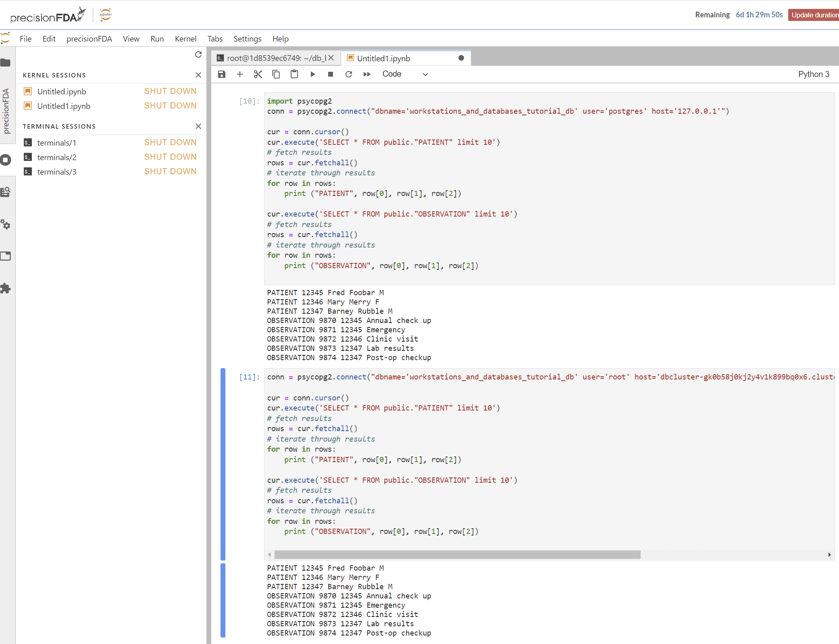The image size is (839, 644).
Task: Open the extension manager puzzle icon
Action: (x=6, y=288)
